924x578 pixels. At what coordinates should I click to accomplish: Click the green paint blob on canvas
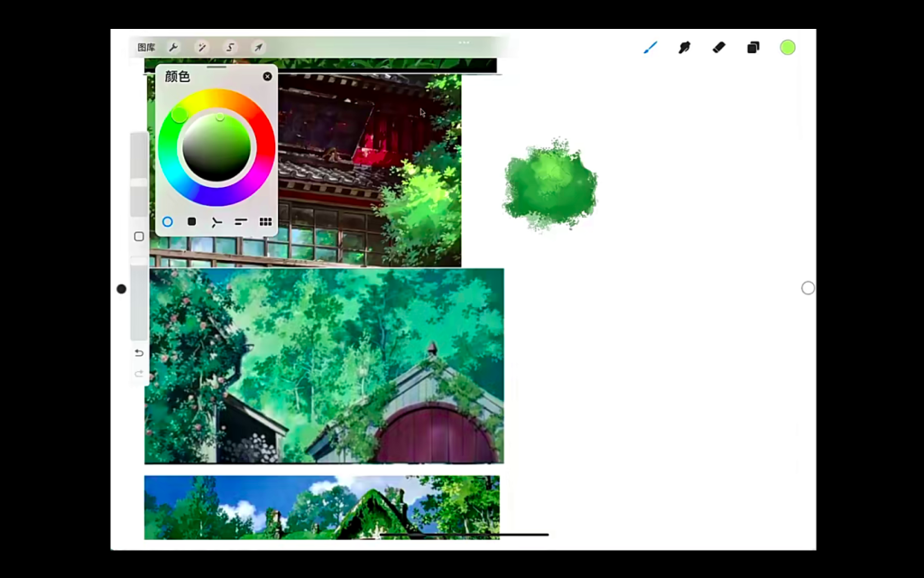[549, 184]
